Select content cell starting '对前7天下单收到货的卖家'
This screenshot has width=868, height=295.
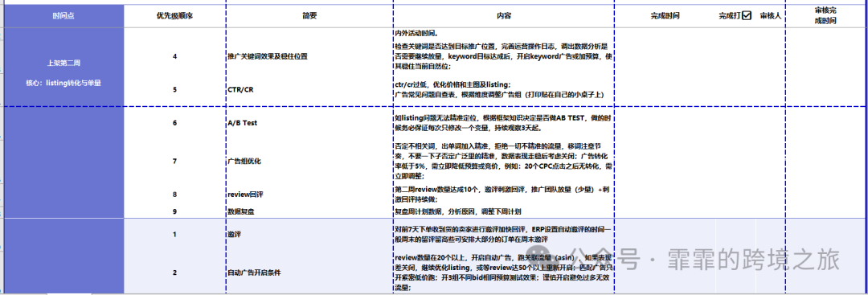(x=504, y=234)
